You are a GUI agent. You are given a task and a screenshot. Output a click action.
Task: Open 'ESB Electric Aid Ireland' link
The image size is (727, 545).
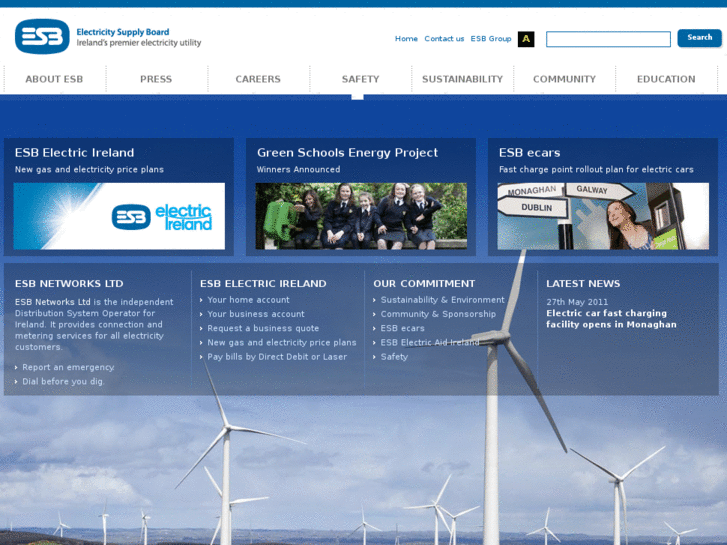(430, 343)
